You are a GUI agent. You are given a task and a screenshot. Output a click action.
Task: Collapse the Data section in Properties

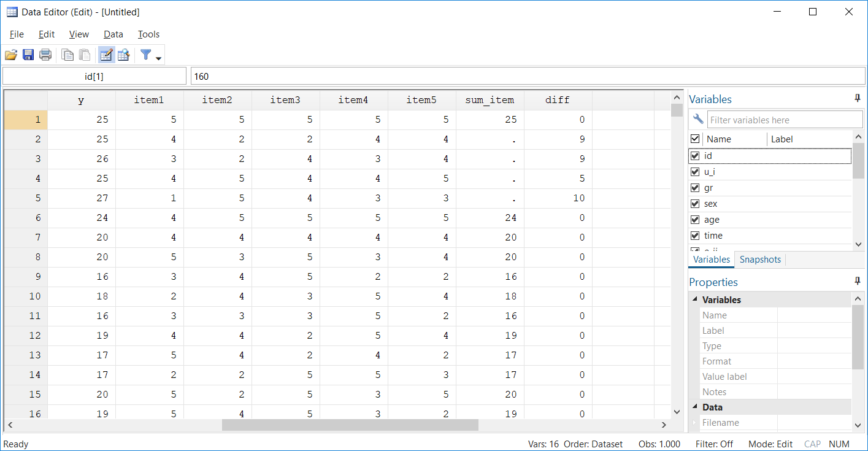[695, 407]
